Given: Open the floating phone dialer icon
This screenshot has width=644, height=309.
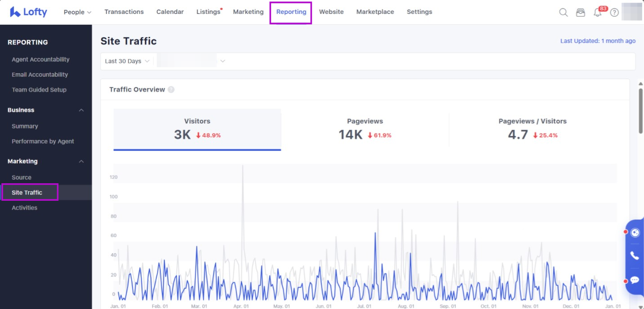Looking at the screenshot, I should click(x=635, y=256).
